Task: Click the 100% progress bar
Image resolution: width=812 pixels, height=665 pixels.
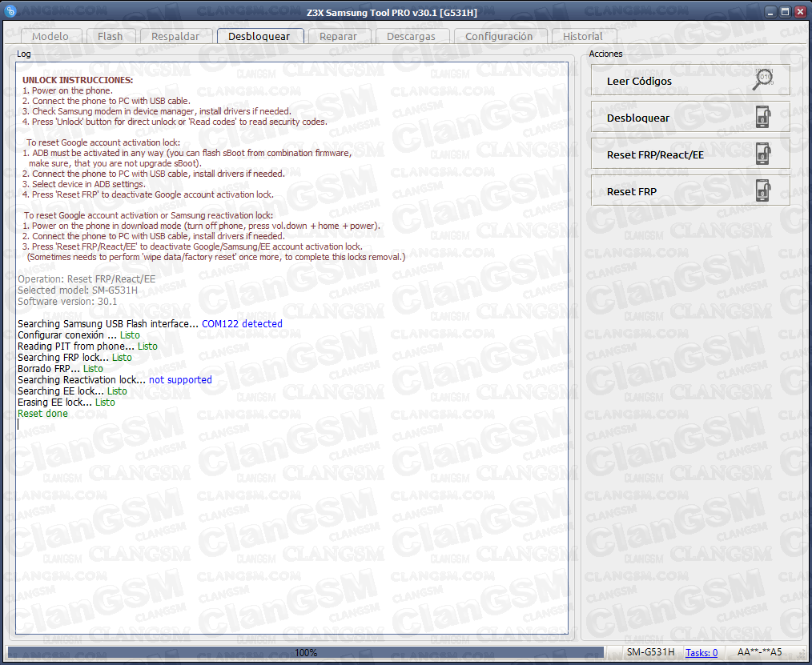Action: coord(306,652)
